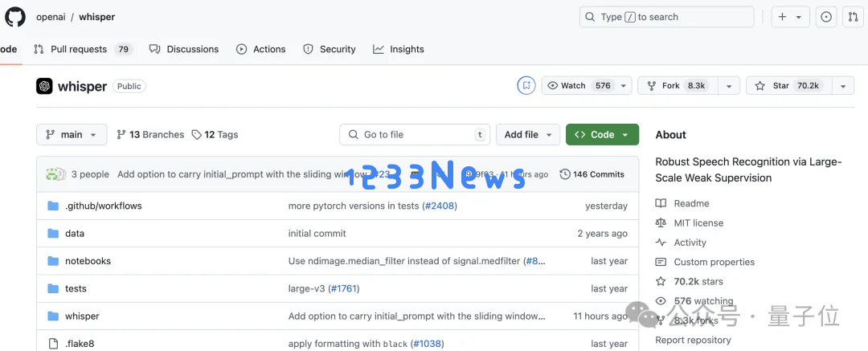This screenshot has width=868, height=351.
Task: Open the notebooks folder name
Action: pos(88,261)
